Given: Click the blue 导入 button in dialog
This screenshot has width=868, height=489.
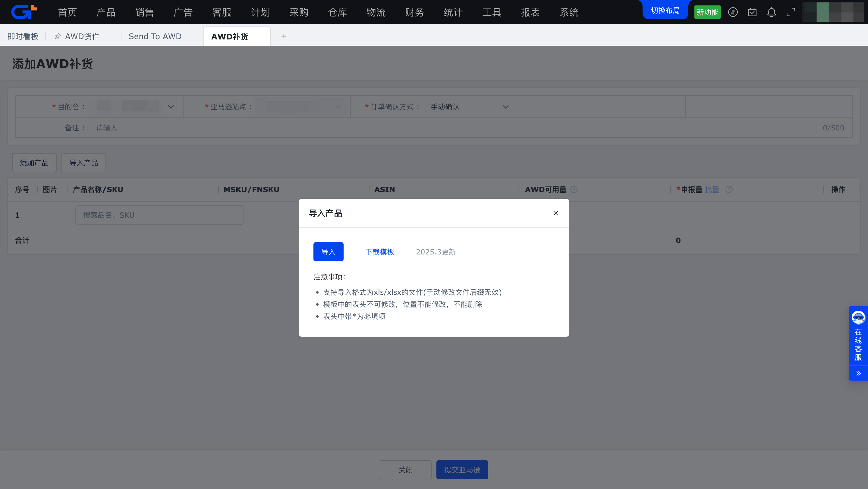Looking at the screenshot, I should coord(328,252).
